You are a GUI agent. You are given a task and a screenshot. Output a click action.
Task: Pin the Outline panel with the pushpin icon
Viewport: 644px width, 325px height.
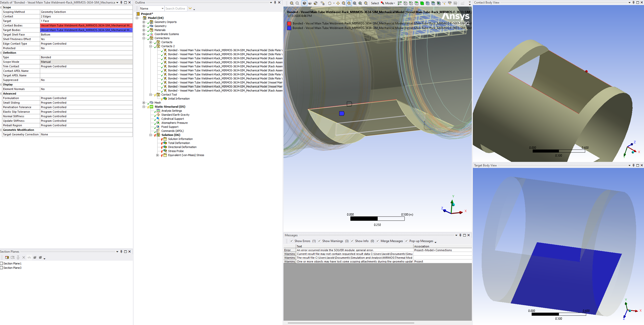click(275, 3)
